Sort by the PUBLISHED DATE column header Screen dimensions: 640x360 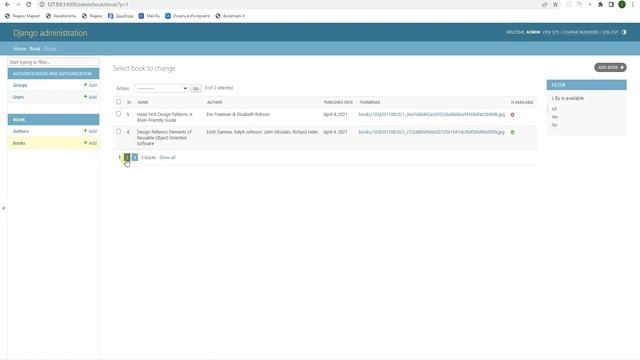point(338,102)
